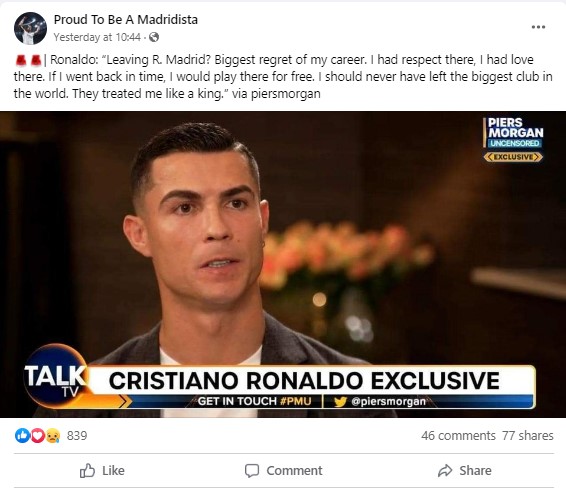Click the speech bubble Comment icon
This screenshot has width=566, height=490.
pos(252,471)
